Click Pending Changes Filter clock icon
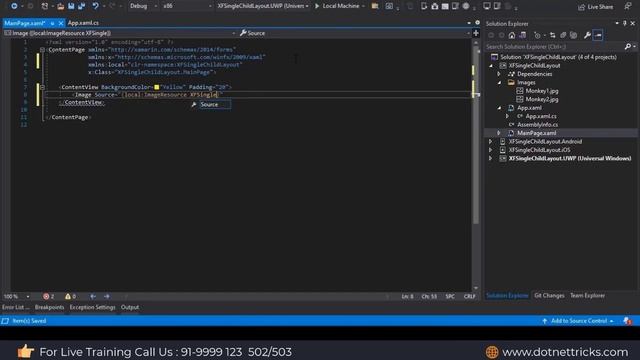This screenshot has width=640, height=360. (x=538, y=36)
